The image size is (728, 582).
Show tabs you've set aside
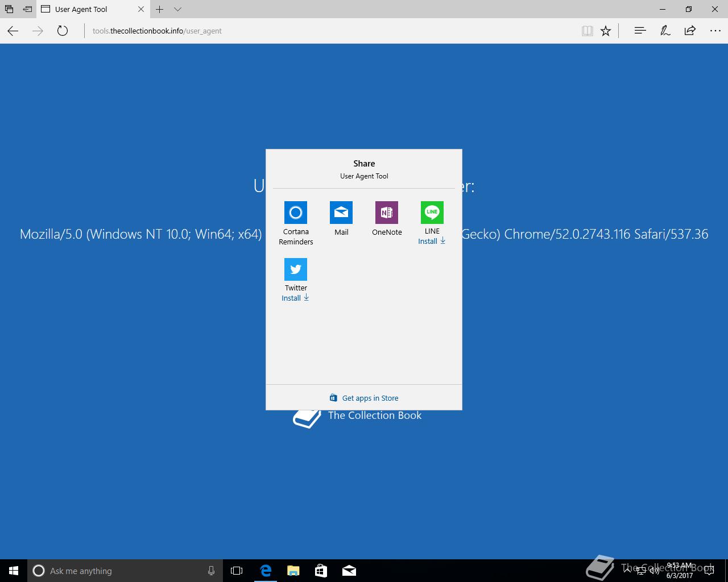[x=9, y=9]
